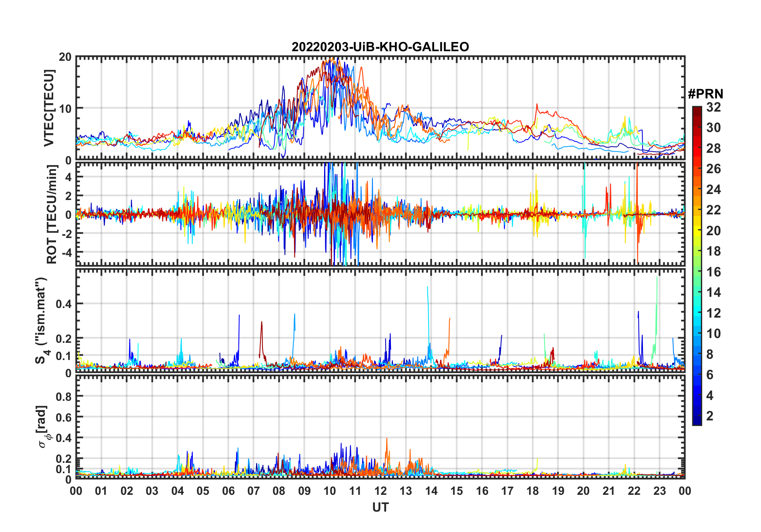Click x-axis tick label 04
The image size is (761, 532).
click(178, 491)
